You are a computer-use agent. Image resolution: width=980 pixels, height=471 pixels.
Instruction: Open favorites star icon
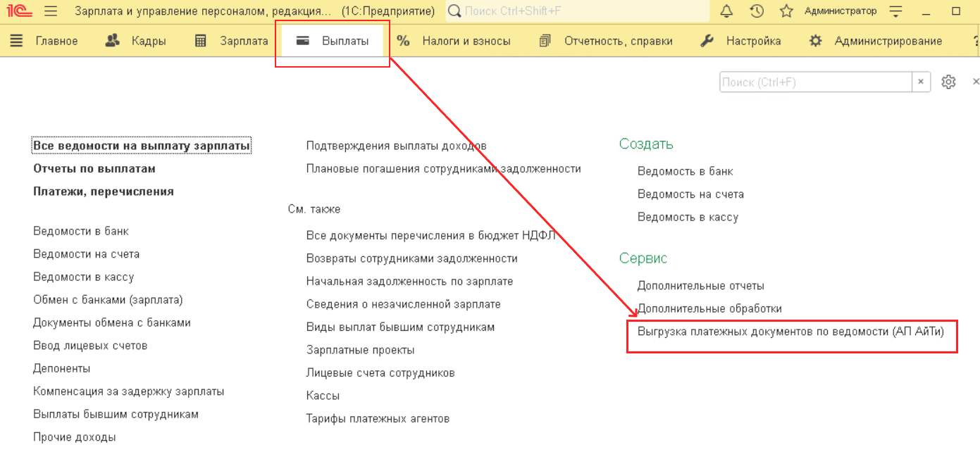[x=786, y=11]
